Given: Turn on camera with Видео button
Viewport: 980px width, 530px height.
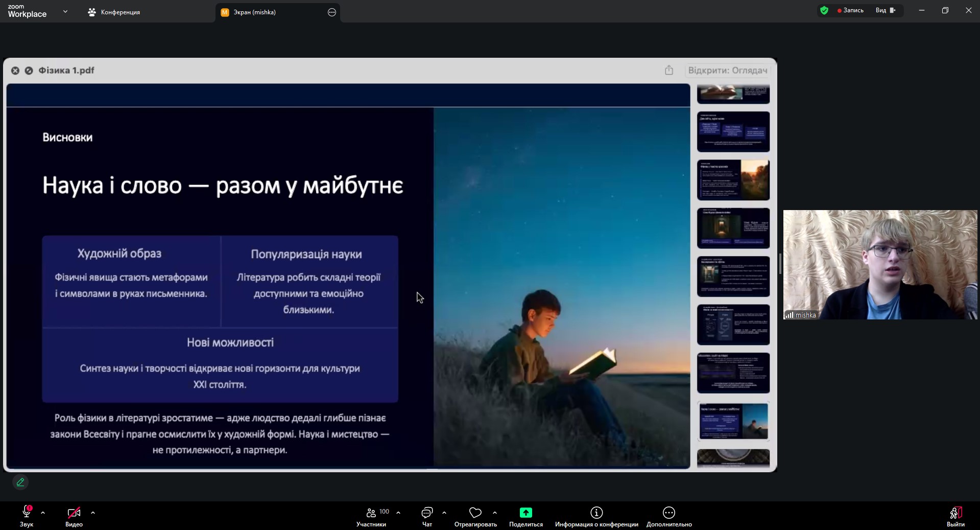Looking at the screenshot, I should click(x=74, y=513).
